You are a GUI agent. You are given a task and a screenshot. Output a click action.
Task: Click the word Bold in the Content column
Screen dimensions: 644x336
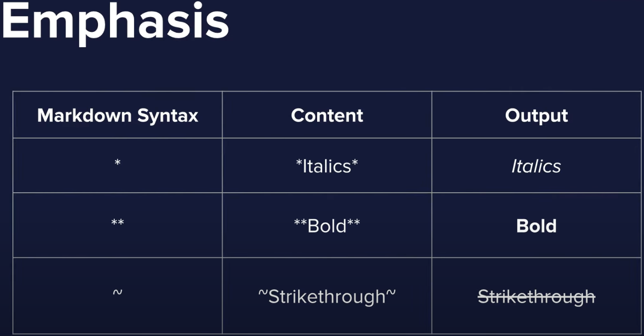[327, 226]
